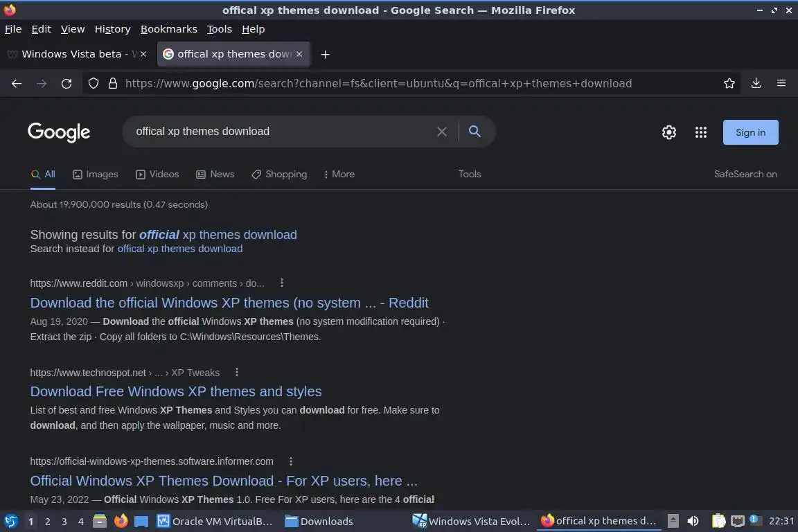Search instead for offical xp themes download

pos(180,249)
